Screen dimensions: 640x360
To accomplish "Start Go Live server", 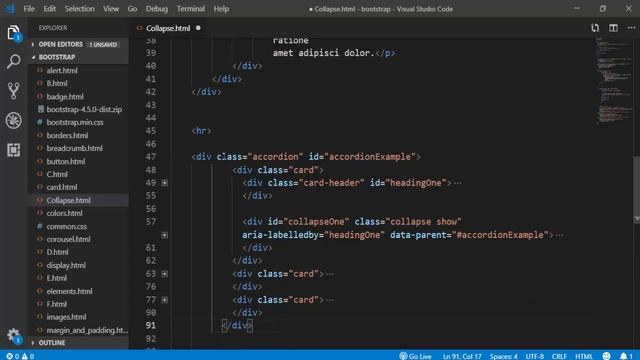I will [x=415, y=356].
